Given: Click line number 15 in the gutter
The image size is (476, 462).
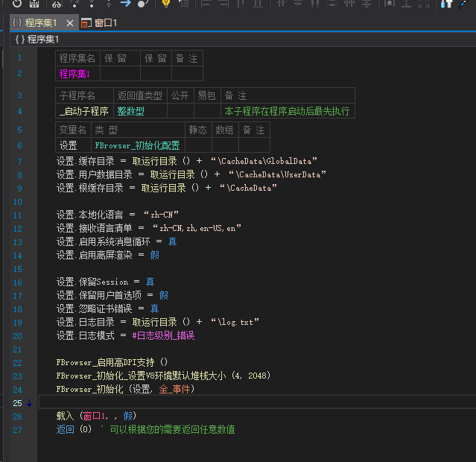Looking at the screenshot, I should pyautogui.click(x=18, y=269).
